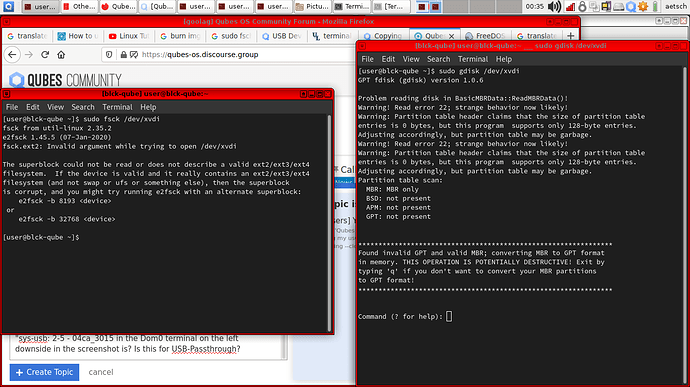The height and width of the screenshot is (387, 690).
Task: Click the Create Topic button
Action: [x=44, y=372]
